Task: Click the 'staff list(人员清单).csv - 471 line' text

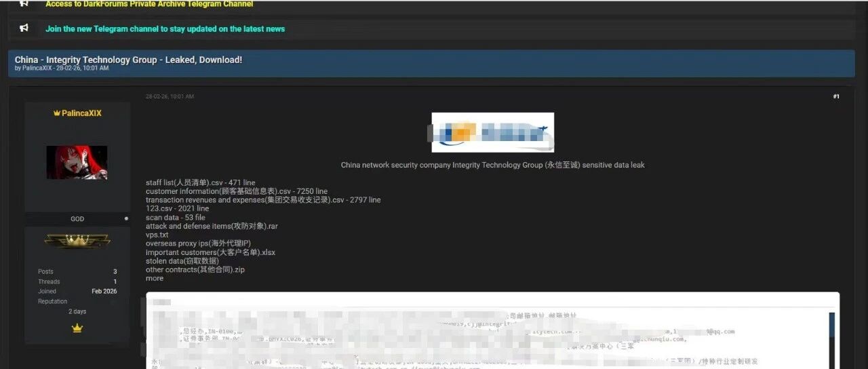Action: 201,182
